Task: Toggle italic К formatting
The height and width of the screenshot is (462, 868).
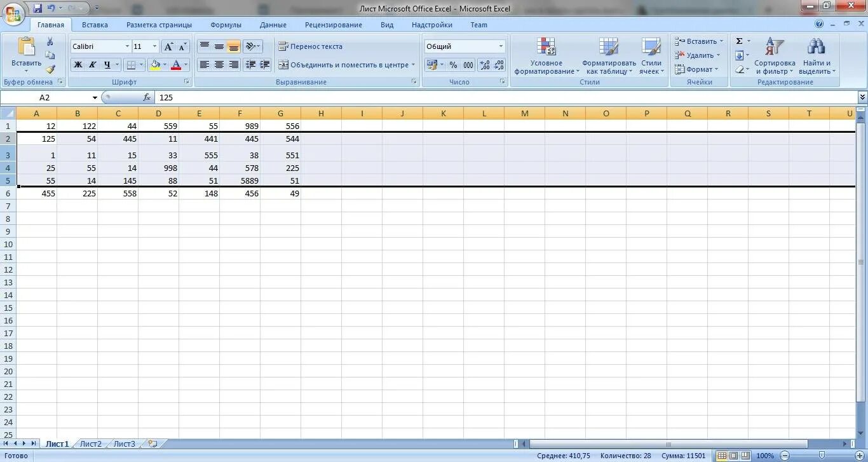Action: point(92,65)
